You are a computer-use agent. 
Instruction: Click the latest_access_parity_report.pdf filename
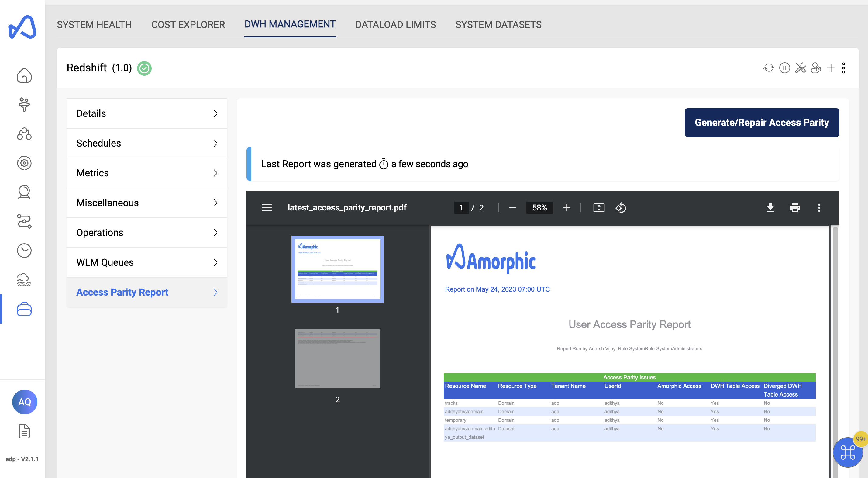pos(347,208)
